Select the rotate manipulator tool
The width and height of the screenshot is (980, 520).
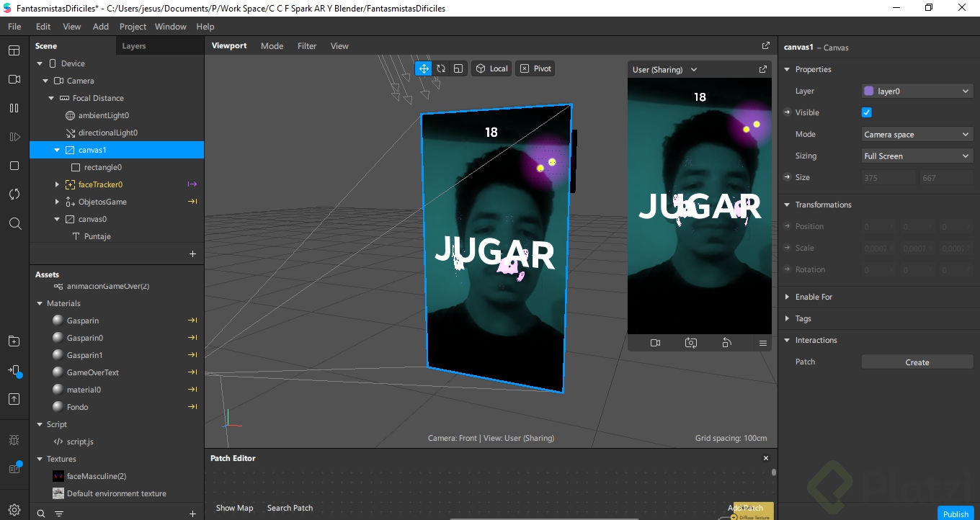point(441,68)
